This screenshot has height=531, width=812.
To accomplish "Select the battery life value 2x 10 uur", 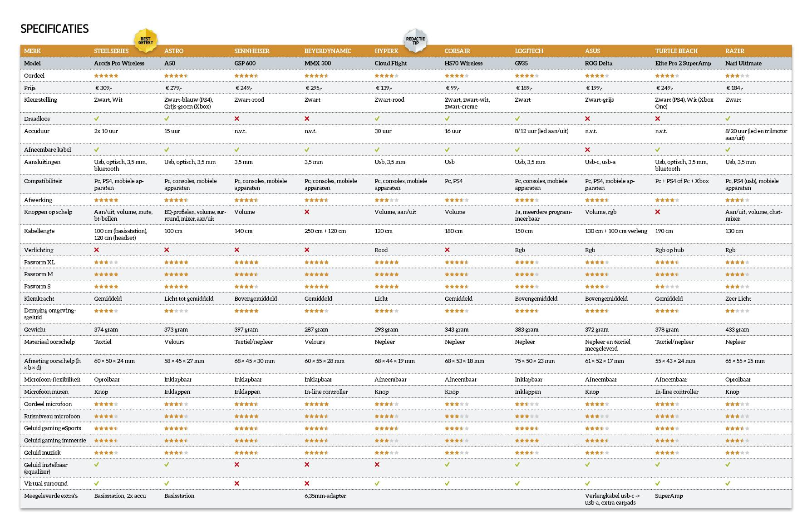I will (106, 131).
